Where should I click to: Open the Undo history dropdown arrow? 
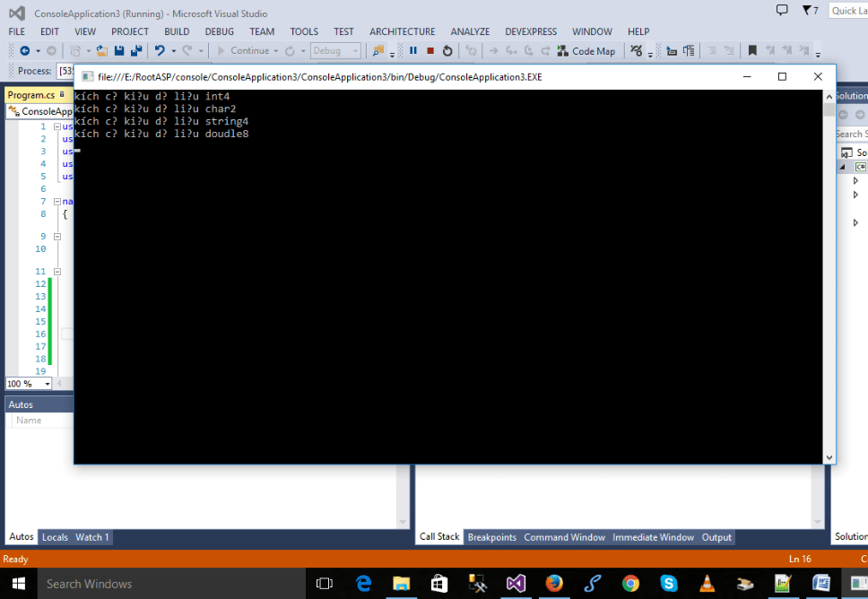click(x=174, y=51)
